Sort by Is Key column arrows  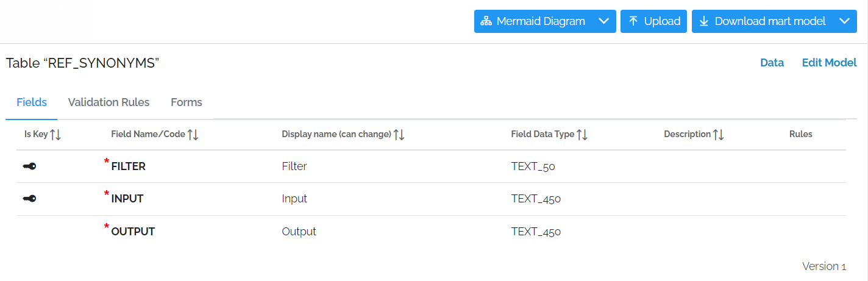pyautogui.click(x=55, y=135)
